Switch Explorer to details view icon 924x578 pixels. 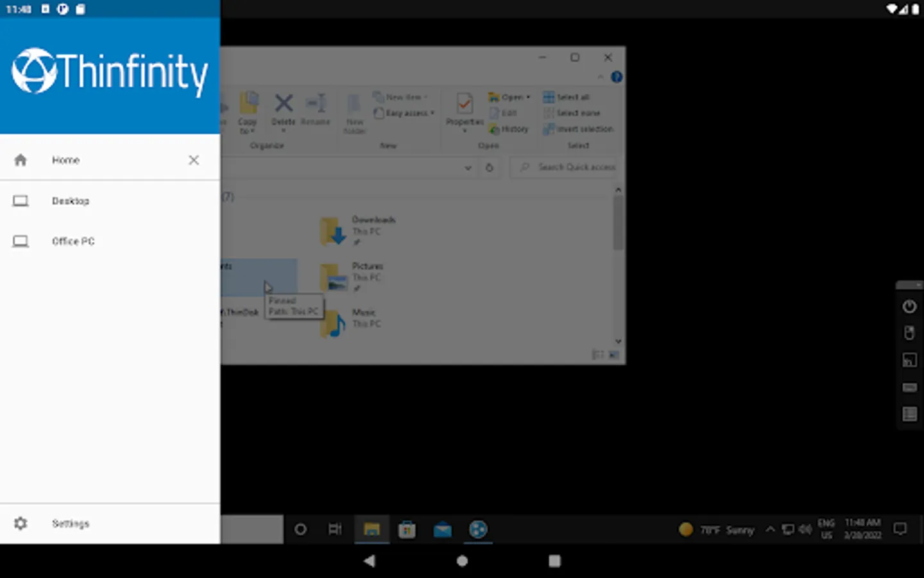tap(597, 355)
